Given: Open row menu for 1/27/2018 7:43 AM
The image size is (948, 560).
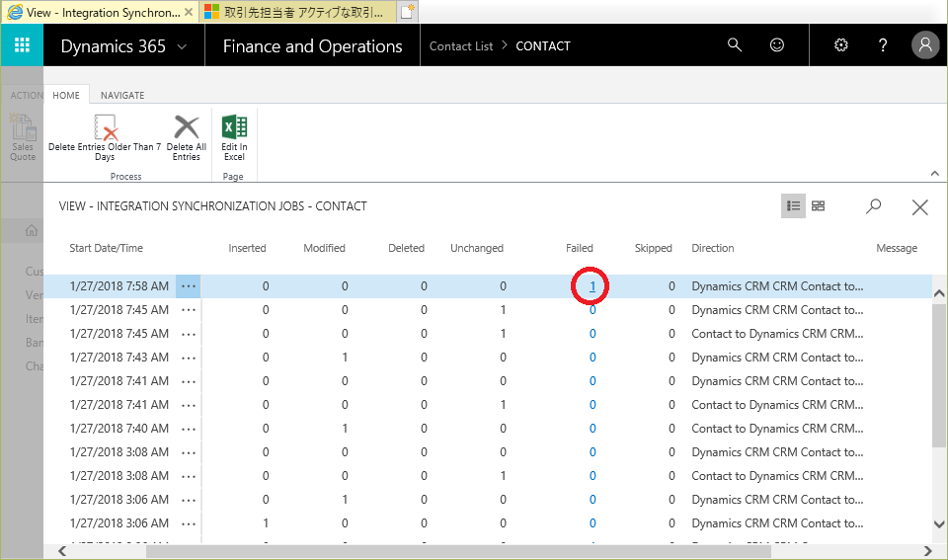Looking at the screenshot, I should coord(188,358).
